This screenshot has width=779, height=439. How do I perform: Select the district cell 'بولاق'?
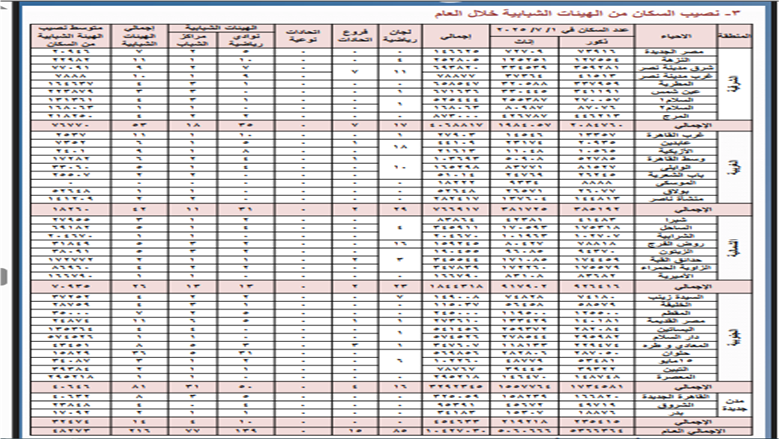click(675, 191)
